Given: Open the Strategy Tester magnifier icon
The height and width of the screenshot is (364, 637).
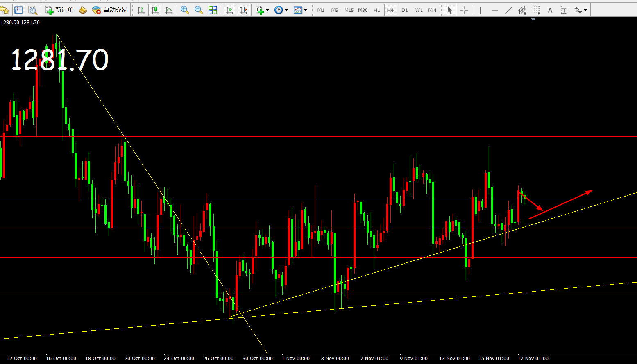Looking at the screenshot, I should [32, 10].
